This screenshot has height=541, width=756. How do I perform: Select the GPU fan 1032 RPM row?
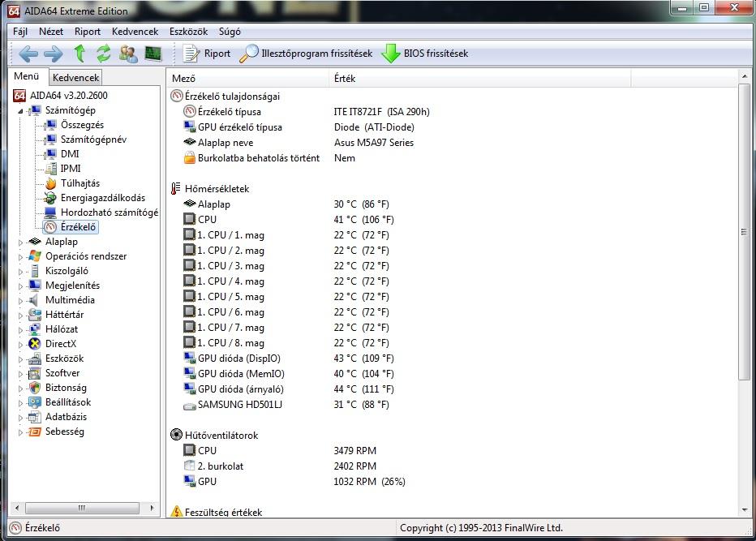pos(294,481)
